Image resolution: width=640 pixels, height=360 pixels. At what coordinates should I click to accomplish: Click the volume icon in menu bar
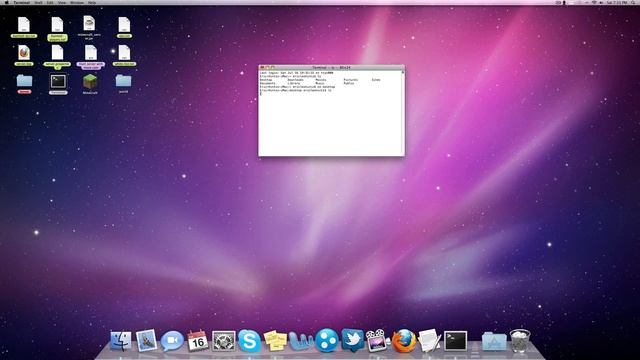point(601,2)
